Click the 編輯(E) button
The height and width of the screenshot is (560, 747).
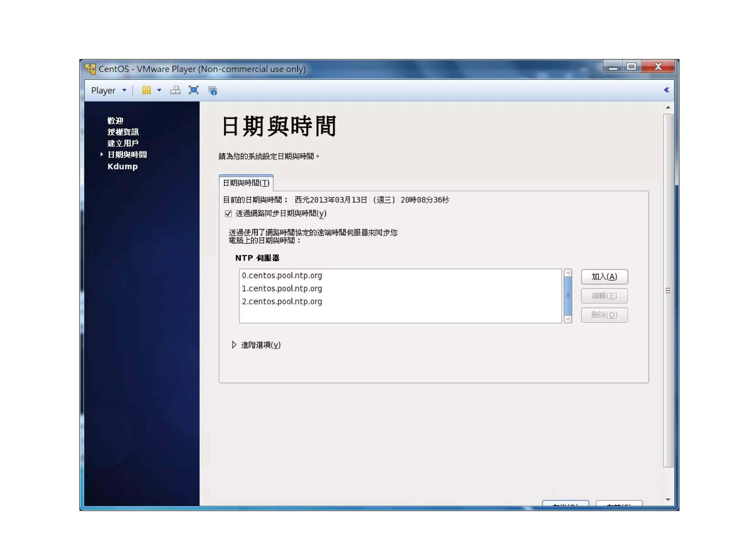click(604, 296)
